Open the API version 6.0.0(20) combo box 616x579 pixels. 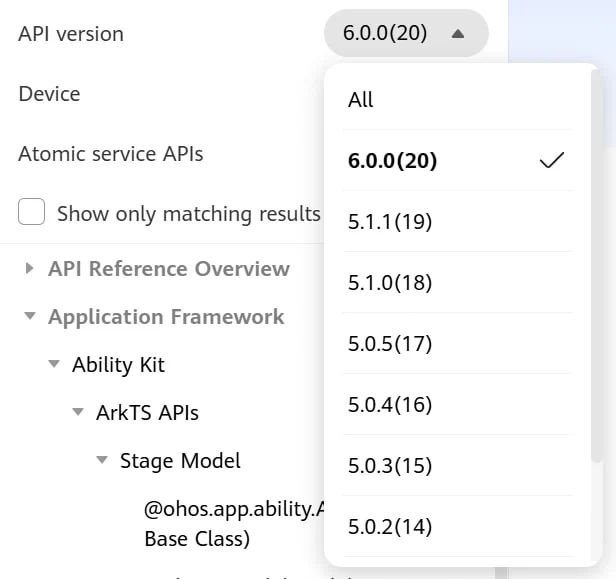click(406, 33)
